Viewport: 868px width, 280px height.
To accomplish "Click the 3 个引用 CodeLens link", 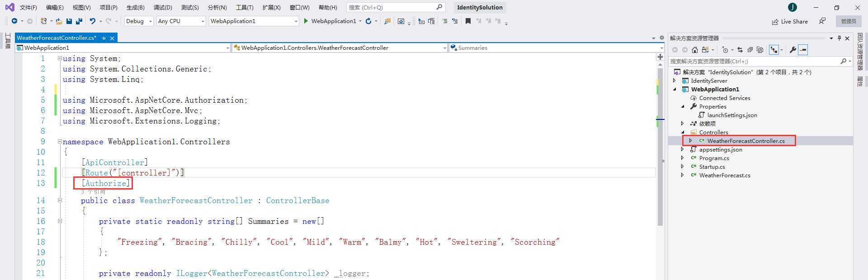I will pyautogui.click(x=93, y=192).
